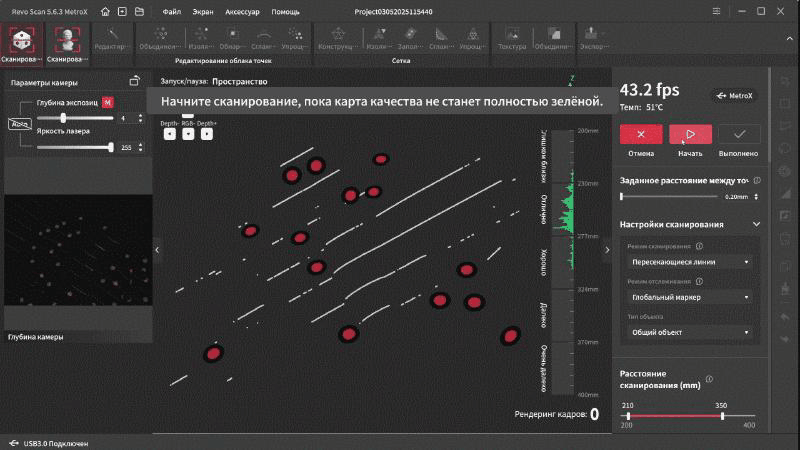The height and width of the screenshot is (450, 800).
Task: Collapse the Настройки сканирования section
Action: pos(756,224)
